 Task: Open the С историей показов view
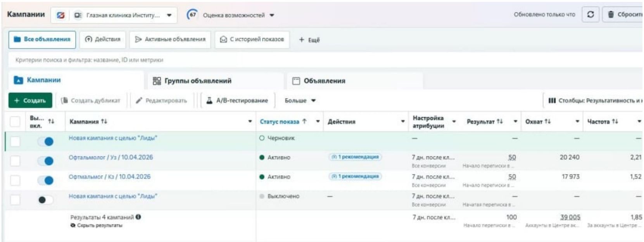(252, 40)
